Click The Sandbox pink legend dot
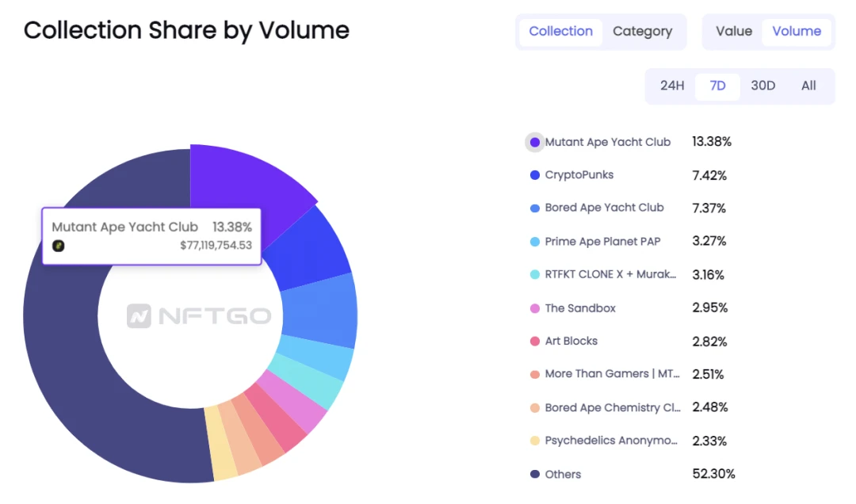Screen dimensions: 856x504 point(535,308)
